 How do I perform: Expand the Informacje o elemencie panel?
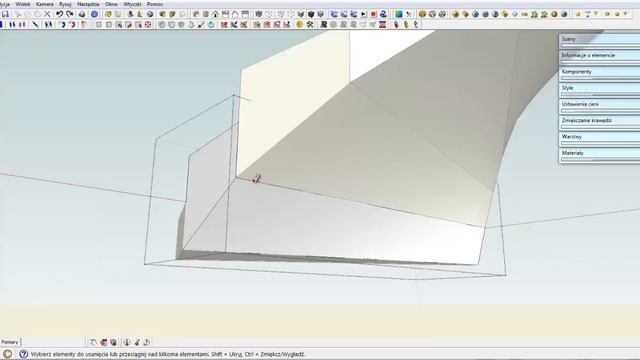point(600,55)
